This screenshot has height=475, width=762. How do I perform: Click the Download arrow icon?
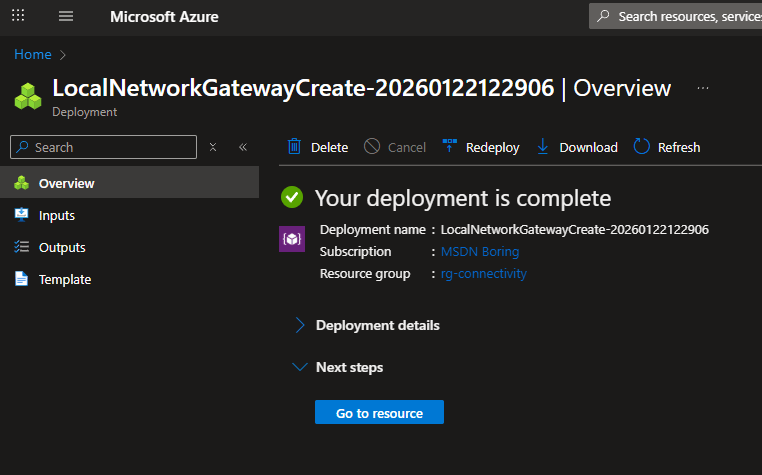click(543, 146)
